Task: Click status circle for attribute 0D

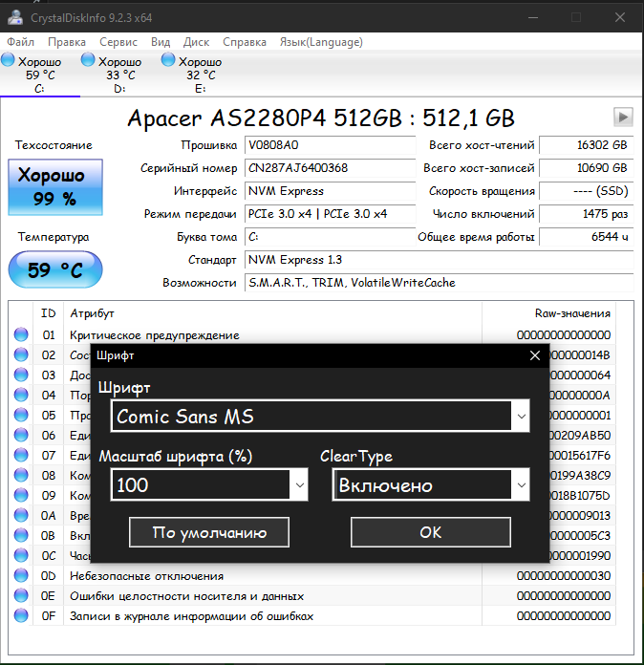Action: [21, 575]
